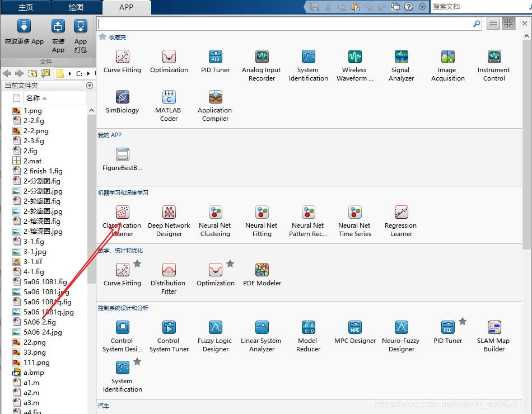Open Analog Input Recorder
The height and width of the screenshot is (414, 532).
tap(262, 65)
